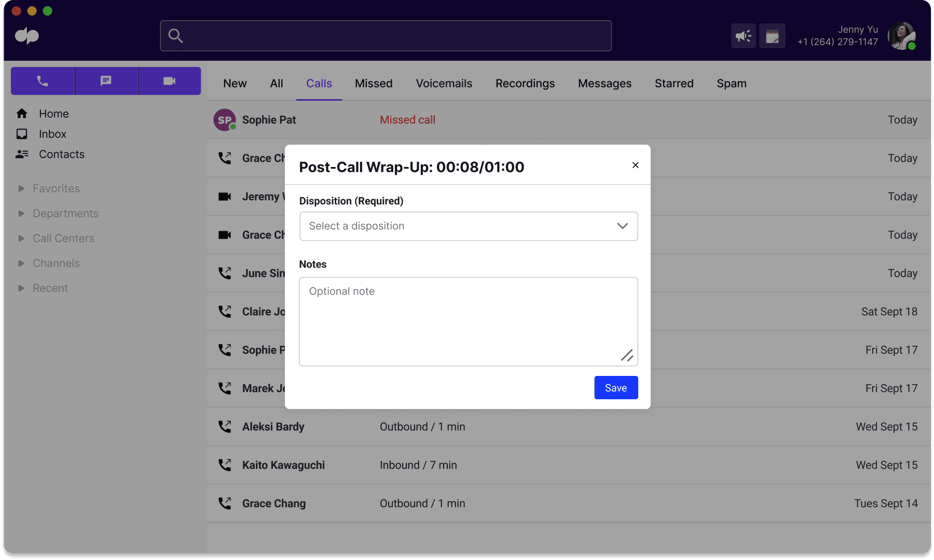Click the search magnifier icon
The width and height of the screenshot is (934, 560).
[175, 36]
